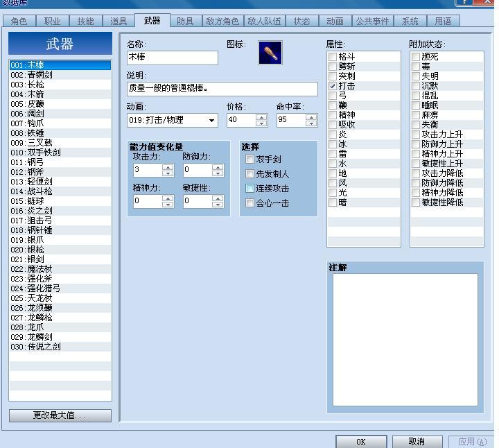Screen dimensions: 499x448
Task: Select weapon 022:魔法杖 in list
Action: point(60,269)
